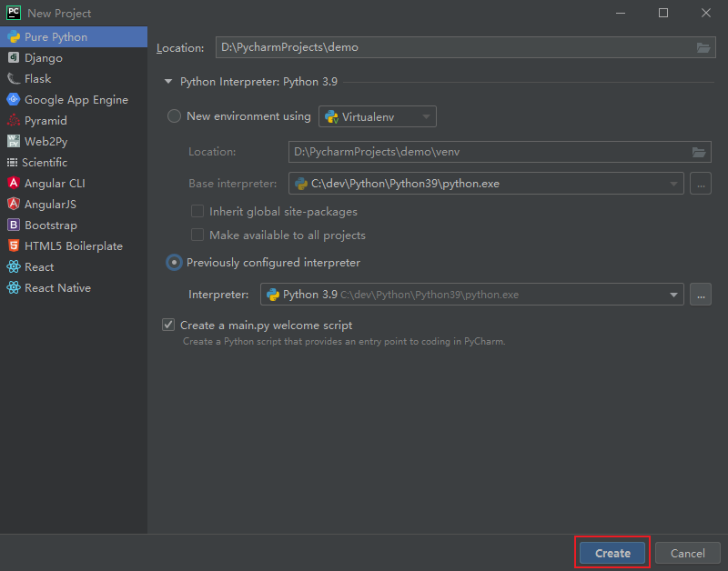Select Django project type
Viewport: 728px width, 571px height.
[x=74, y=57]
